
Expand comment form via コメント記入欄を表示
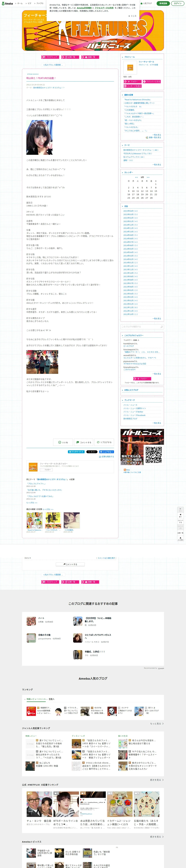106,558
